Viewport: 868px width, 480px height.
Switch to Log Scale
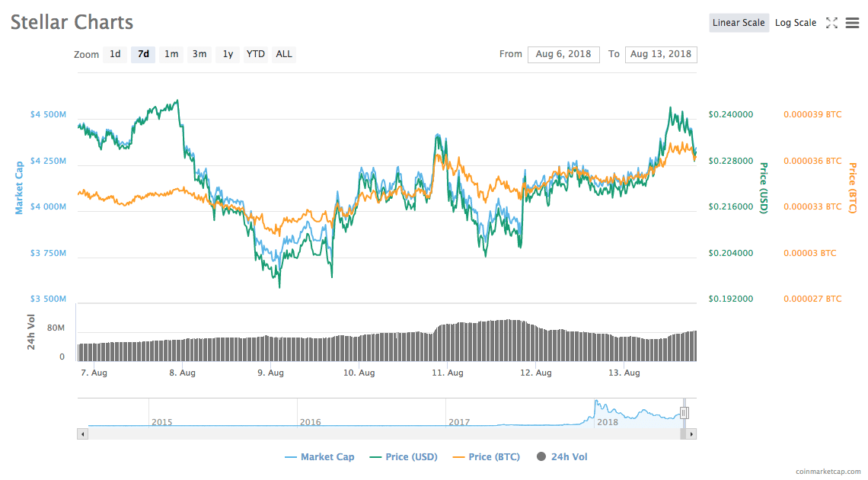point(796,23)
